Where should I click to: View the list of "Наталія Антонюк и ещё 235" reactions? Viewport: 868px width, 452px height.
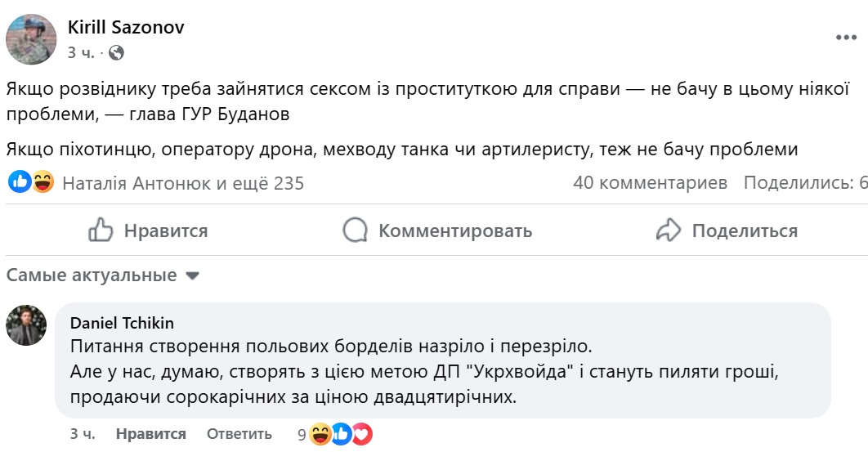(x=183, y=183)
